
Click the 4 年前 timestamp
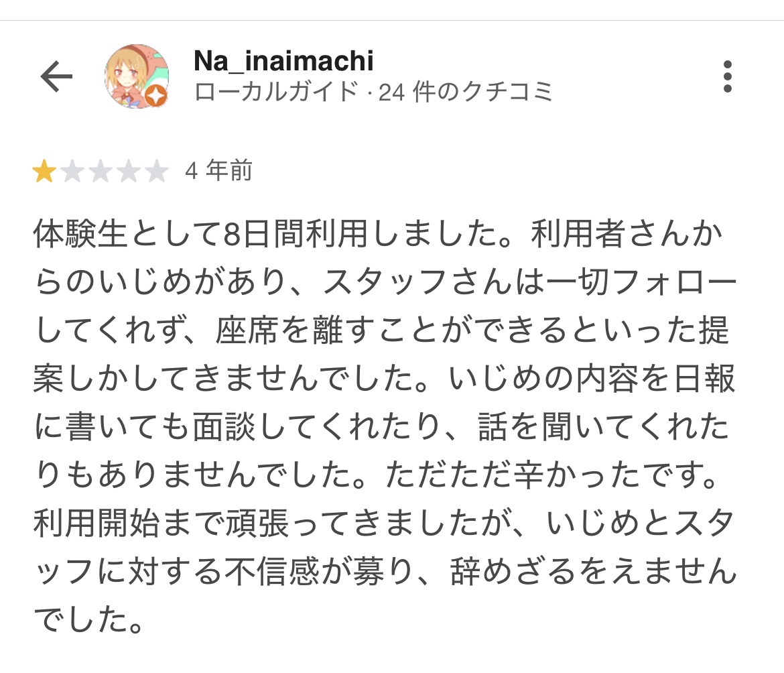click(x=218, y=172)
